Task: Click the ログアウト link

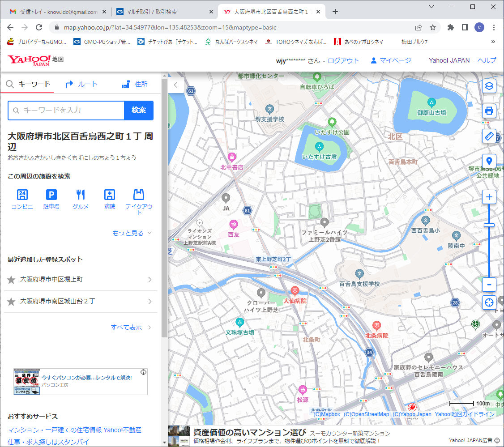Action: [343, 60]
